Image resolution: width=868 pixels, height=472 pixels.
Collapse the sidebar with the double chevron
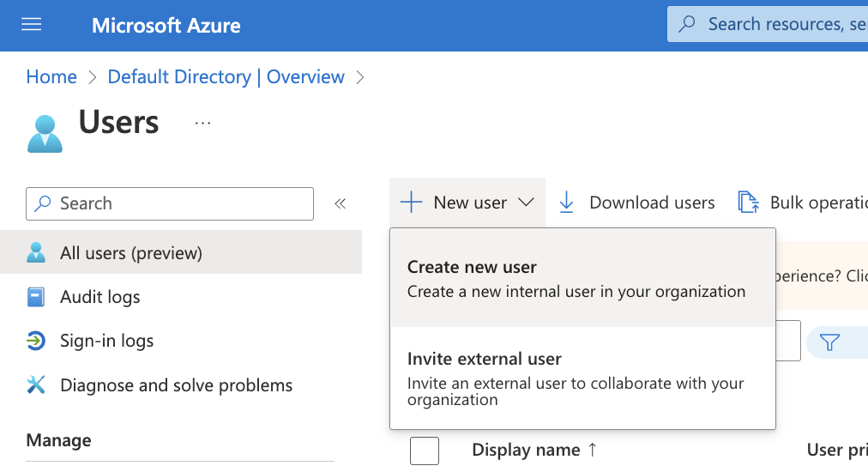(x=340, y=204)
